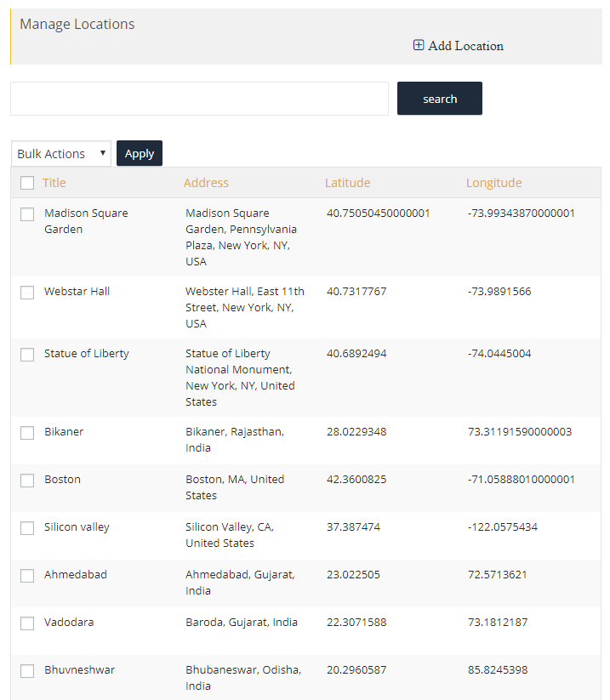Viewport: 610px width, 700px height.
Task: Check the Webstar Hall row checkbox
Action: point(27,293)
